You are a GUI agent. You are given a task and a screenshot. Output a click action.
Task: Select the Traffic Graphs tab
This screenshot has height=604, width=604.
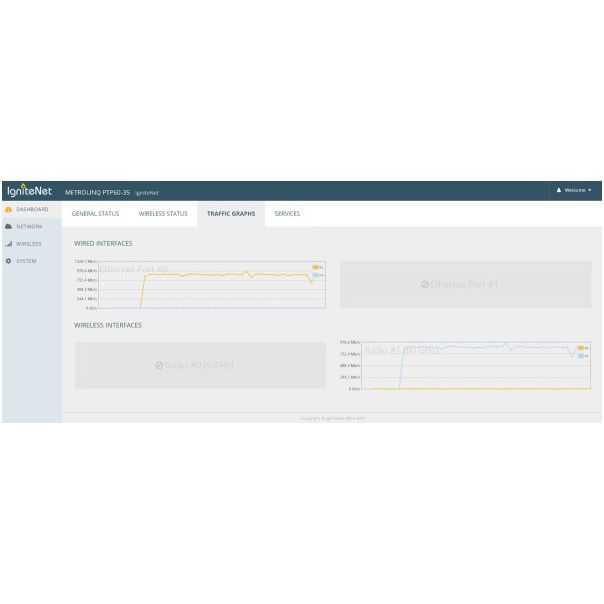(230, 213)
